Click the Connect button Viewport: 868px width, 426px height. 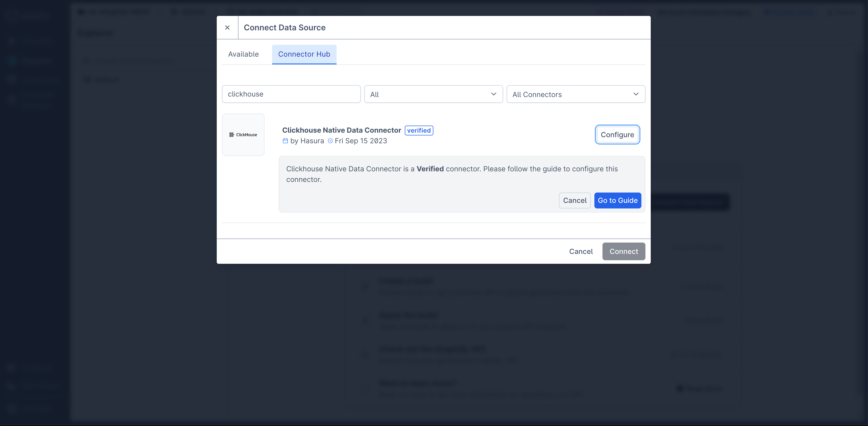click(x=623, y=252)
